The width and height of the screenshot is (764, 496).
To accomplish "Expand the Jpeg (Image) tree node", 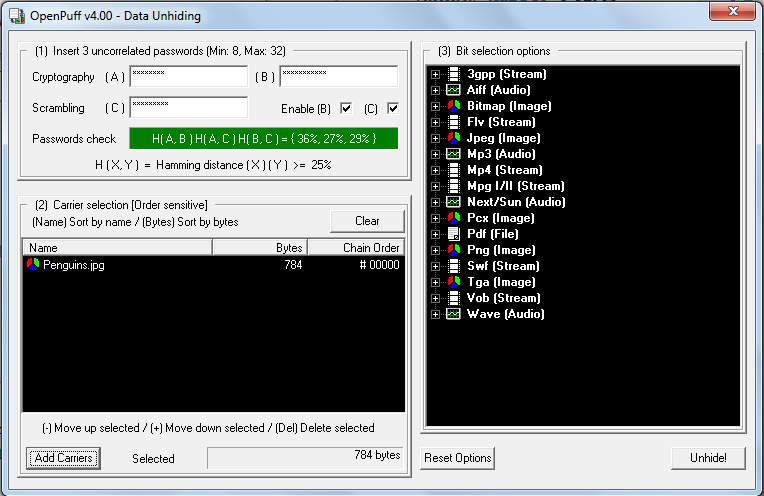I will (x=436, y=139).
